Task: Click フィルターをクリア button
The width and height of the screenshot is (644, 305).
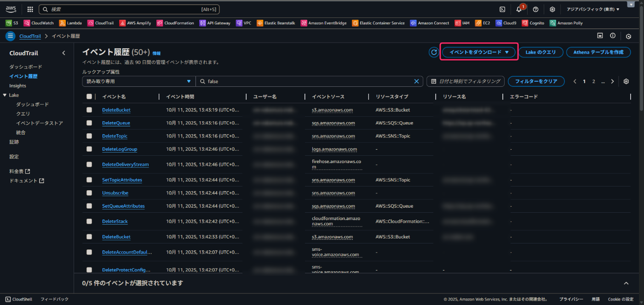Action: pos(536,81)
